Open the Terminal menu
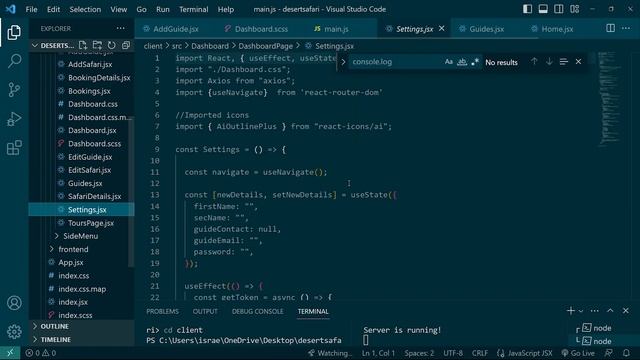The image size is (640, 360). [193, 9]
